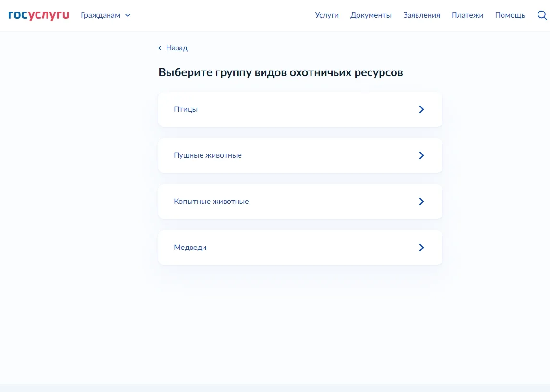The image size is (550, 392).
Task: Select the Копытные животные group
Action: tap(211, 202)
